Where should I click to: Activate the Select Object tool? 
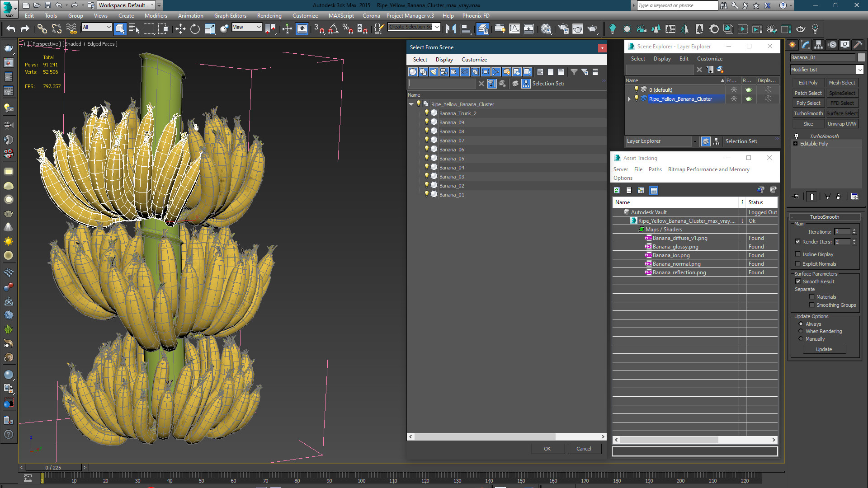pos(120,29)
